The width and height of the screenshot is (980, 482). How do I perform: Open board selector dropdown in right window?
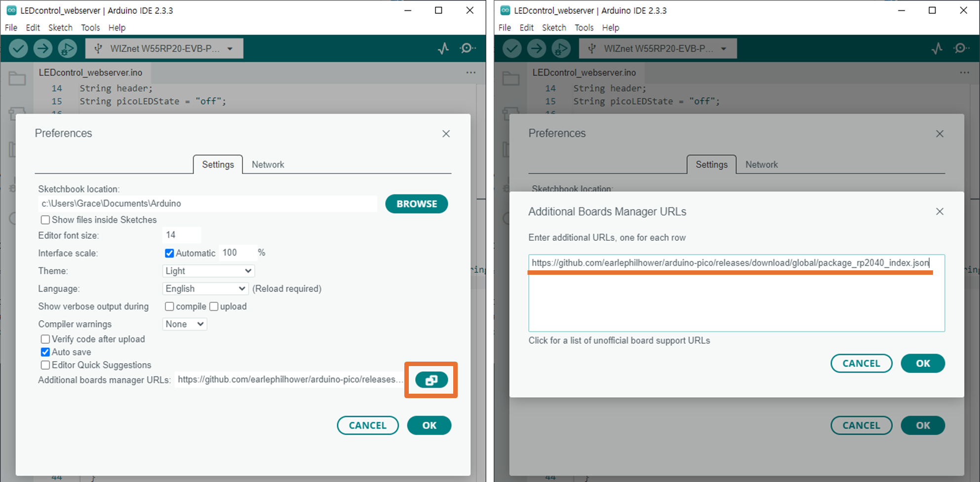click(x=658, y=48)
